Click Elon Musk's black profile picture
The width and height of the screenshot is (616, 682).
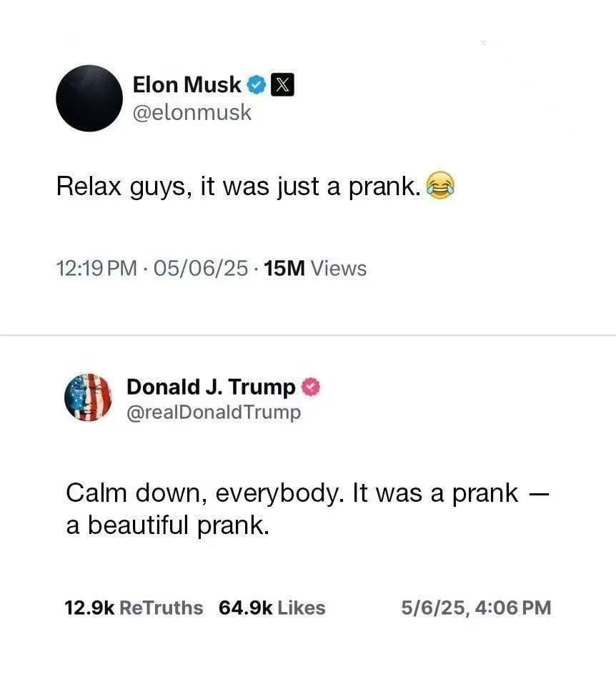coord(89,99)
